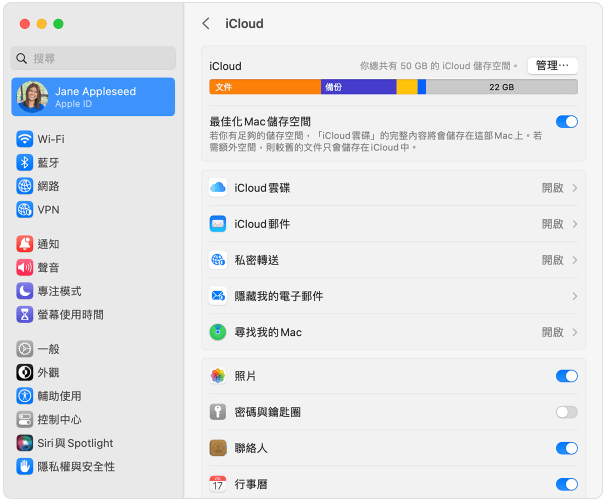Click the orange 文件 storage bar segment
This screenshot has height=502, width=606.
point(265,87)
